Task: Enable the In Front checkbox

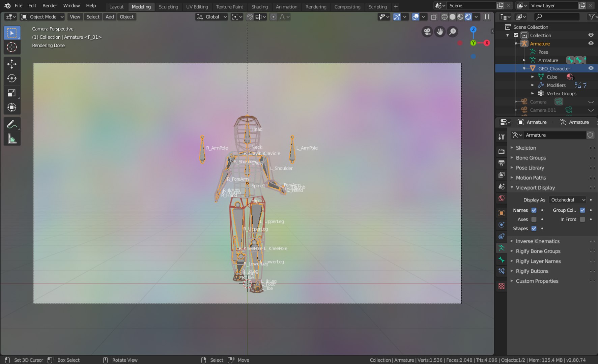Action: click(x=582, y=219)
